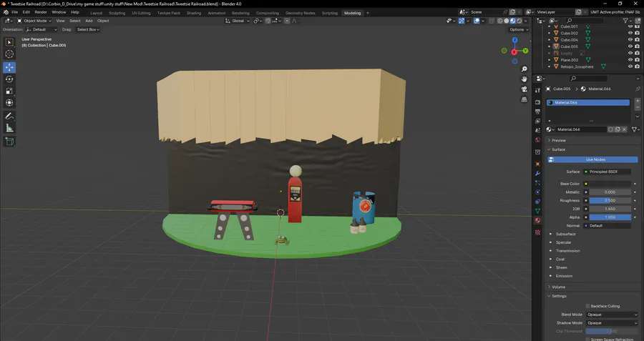644x341 pixels.
Task: Click the viewport pan hand icon
Action: coord(524,79)
